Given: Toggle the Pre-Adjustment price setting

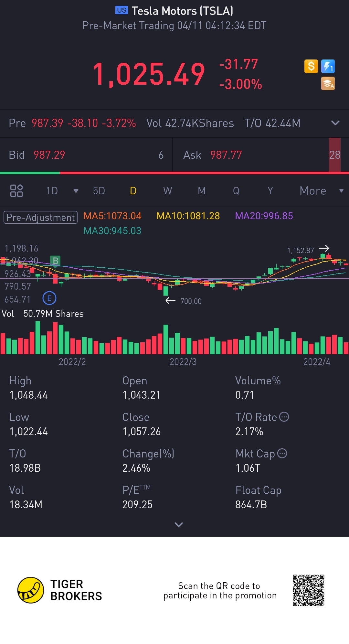Looking at the screenshot, I should (40, 217).
